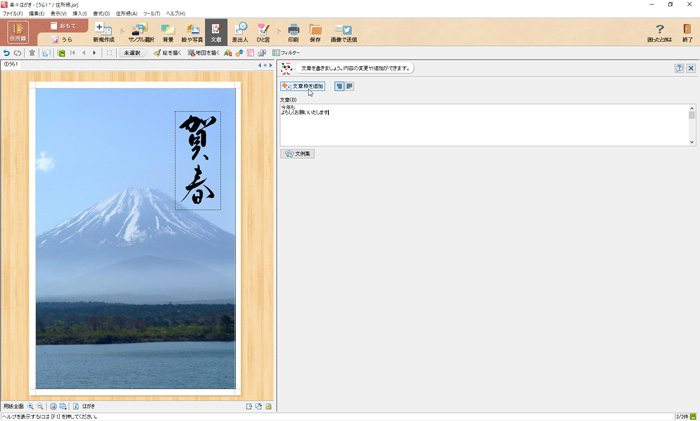
Task: Click the 新規作成 new design icon
Action: coord(104,32)
